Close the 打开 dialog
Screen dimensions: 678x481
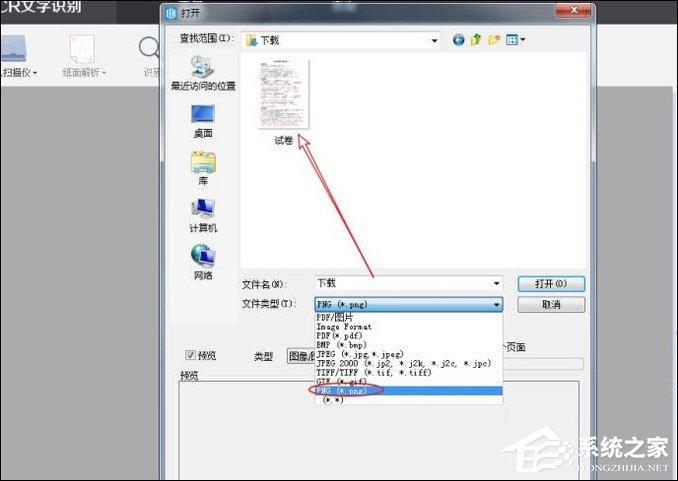(573, 10)
